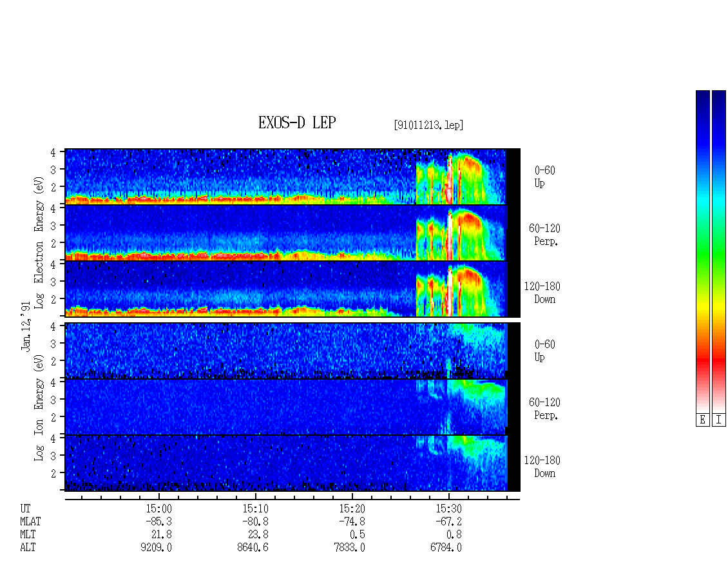The height and width of the screenshot is (564, 728).
Task: Click the 15:20 UT time tick label
Action: (x=352, y=509)
